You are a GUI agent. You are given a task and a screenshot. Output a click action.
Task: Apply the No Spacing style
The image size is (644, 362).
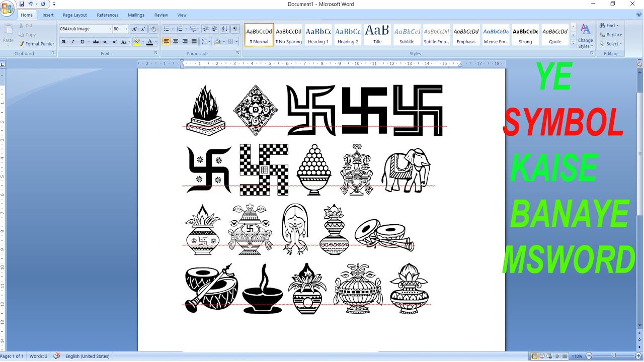(x=288, y=35)
